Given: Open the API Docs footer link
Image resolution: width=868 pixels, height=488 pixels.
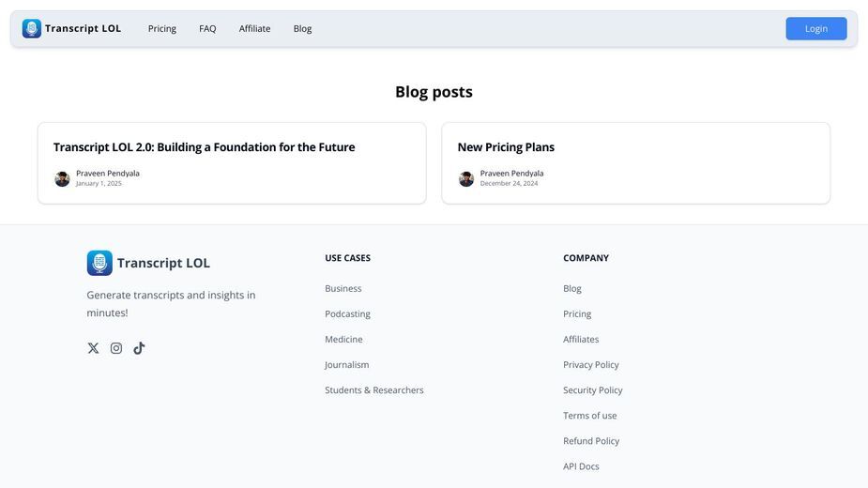Looking at the screenshot, I should point(581,466).
